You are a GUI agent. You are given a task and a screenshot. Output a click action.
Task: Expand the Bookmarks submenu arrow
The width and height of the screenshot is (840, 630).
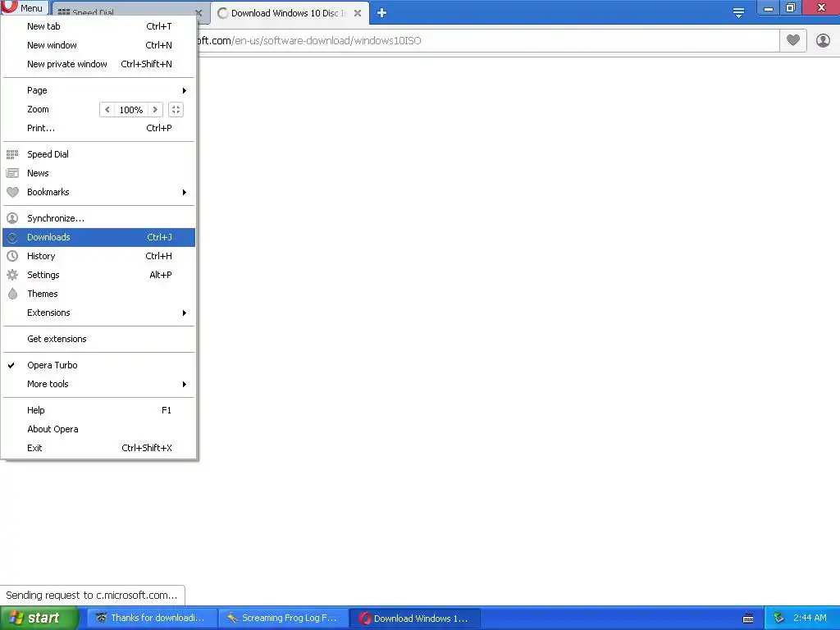click(x=185, y=192)
